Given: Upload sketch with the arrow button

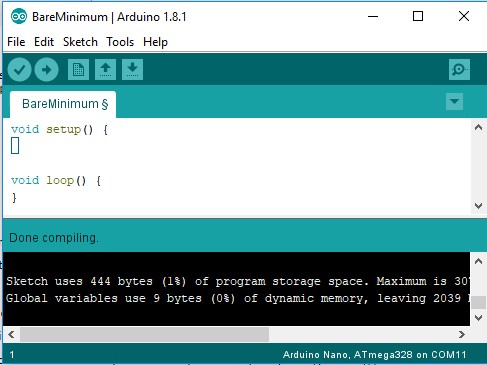Looking at the screenshot, I should (47, 69).
